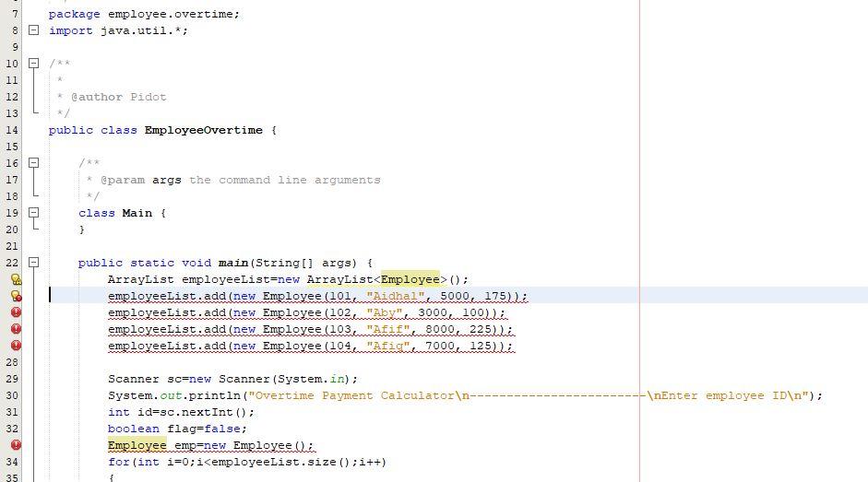Click line number 30 in the gutter
The image size is (868, 482).
tap(12, 395)
